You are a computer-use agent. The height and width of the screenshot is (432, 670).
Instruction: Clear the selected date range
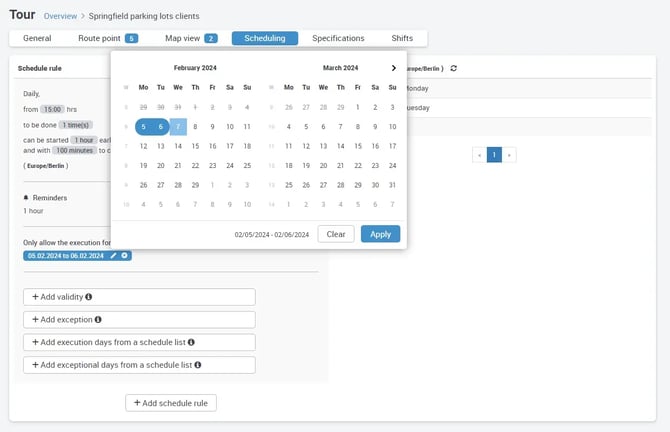[336, 234]
